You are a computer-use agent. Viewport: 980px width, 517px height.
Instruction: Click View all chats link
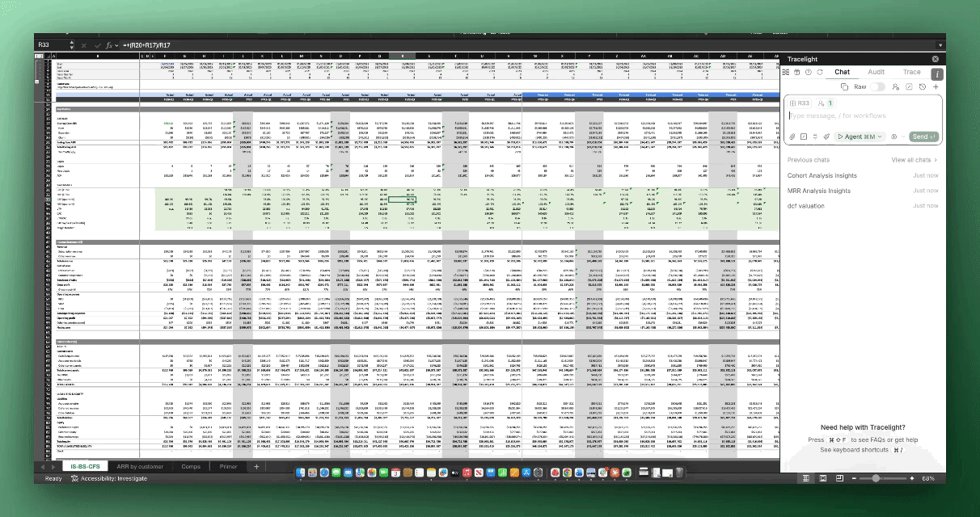[x=915, y=160]
